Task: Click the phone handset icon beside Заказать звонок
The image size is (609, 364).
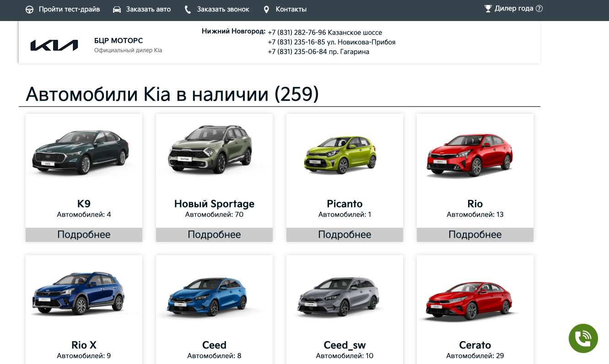Action: [x=188, y=10]
